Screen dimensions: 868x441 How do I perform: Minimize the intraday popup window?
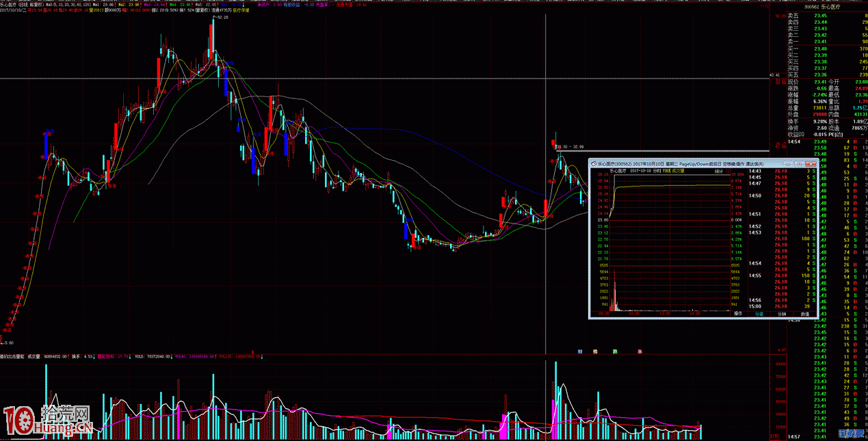tap(787, 164)
